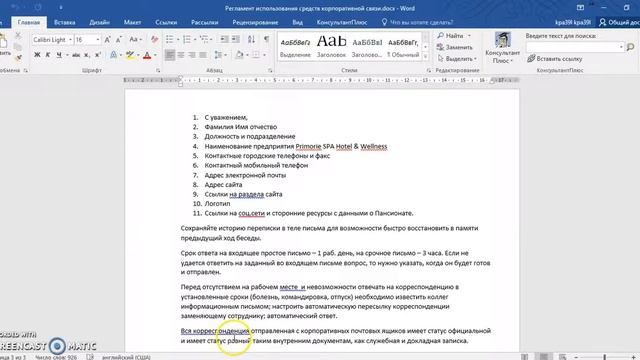Insert numbered list
The height and width of the screenshot is (360, 640).
187,39
